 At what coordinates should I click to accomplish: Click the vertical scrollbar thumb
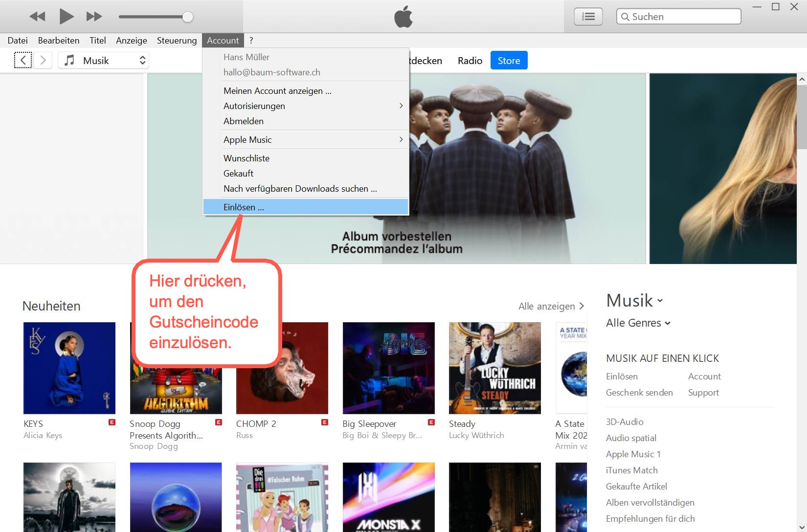tap(802, 117)
